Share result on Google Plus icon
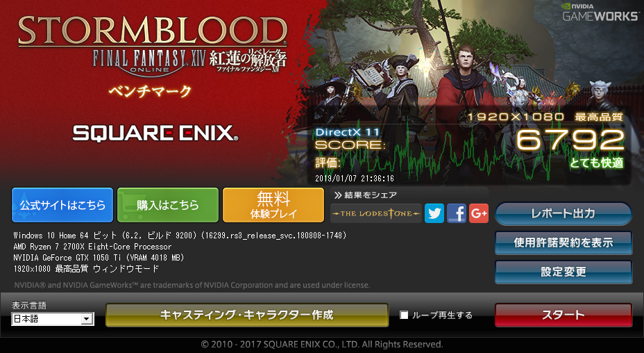The image size is (644, 353). (x=478, y=213)
